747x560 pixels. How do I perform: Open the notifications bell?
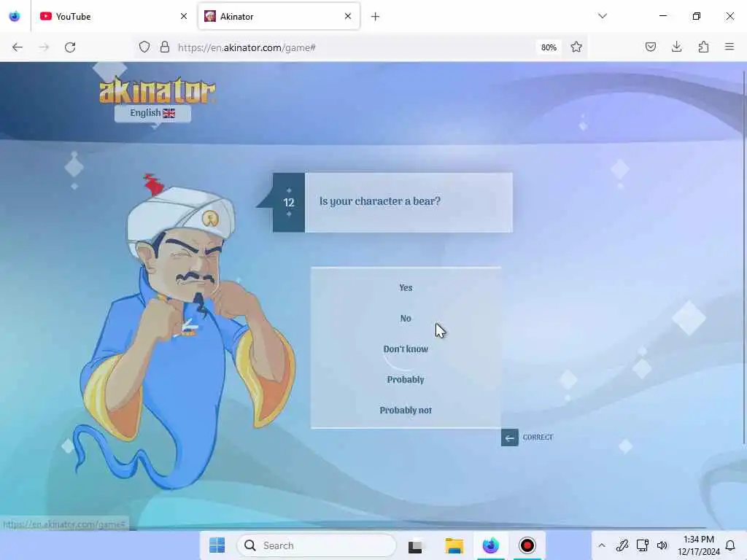[730, 545]
